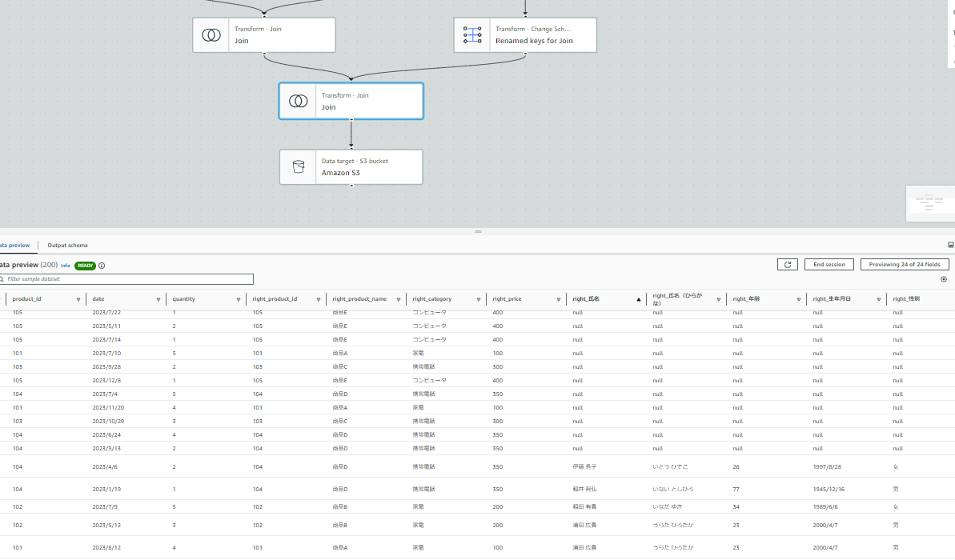Sort by the product_id column arrow

(x=78, y=299)
